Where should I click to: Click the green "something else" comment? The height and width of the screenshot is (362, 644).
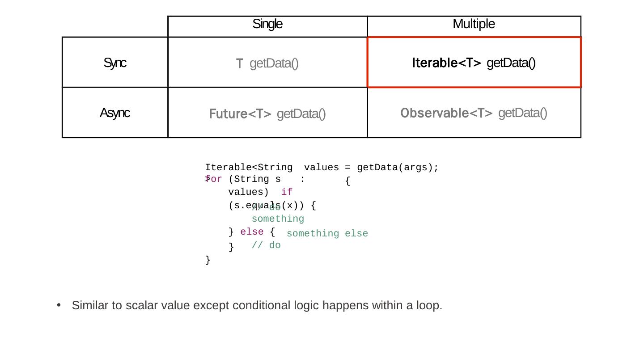tap(327, 234)
